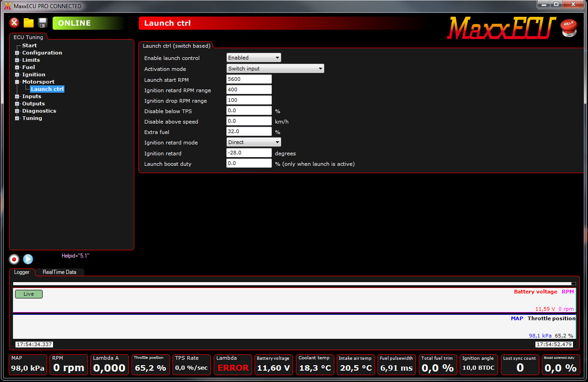Click the Intake air temp gauge

356,365
